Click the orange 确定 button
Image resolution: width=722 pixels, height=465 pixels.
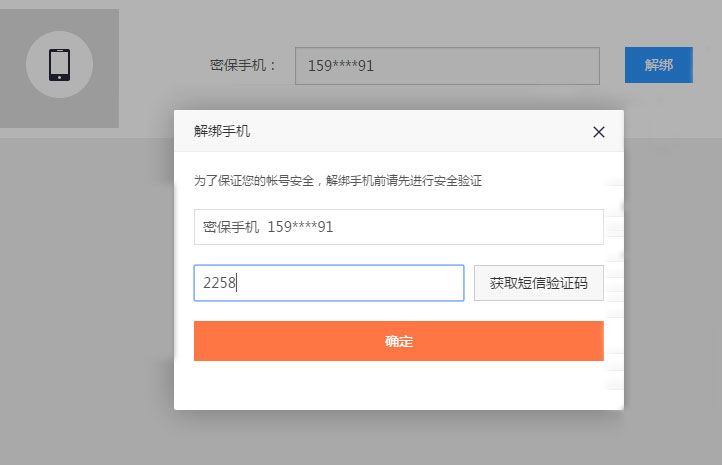pos(398,341)
